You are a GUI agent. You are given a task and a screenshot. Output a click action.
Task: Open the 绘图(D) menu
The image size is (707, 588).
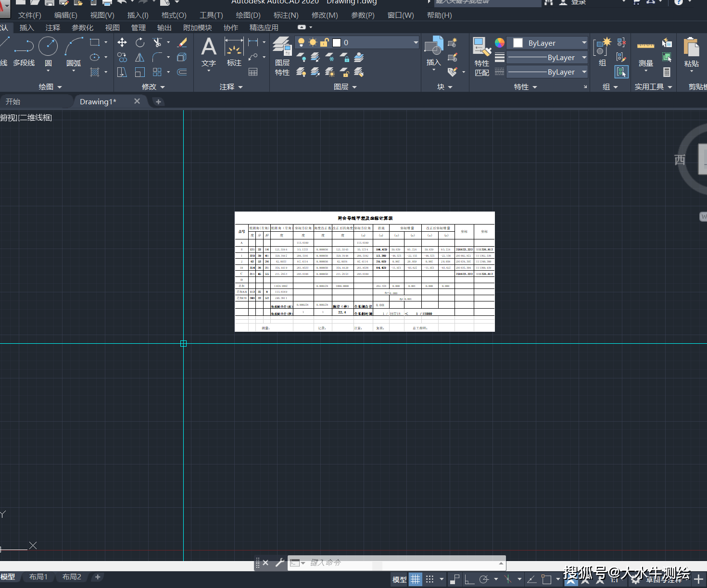(x=248, y=15)
